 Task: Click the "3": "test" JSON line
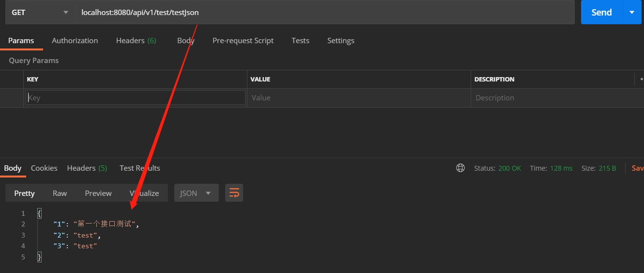[x=75, y=246]
